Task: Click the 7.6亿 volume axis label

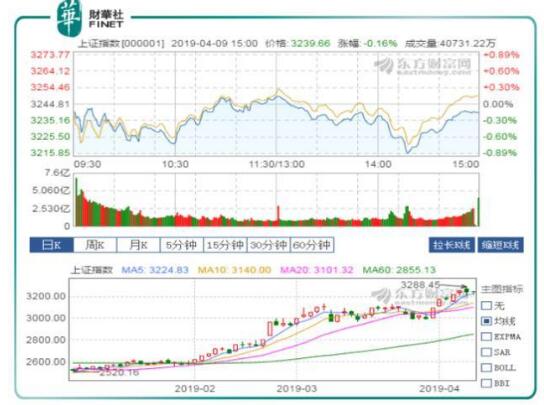Action: coord(57,173)
